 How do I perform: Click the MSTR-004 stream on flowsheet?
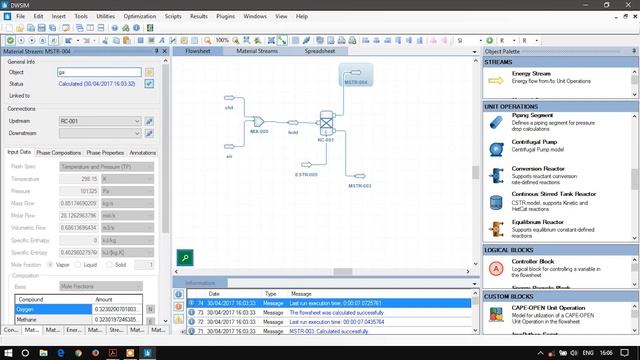(356, 75)
